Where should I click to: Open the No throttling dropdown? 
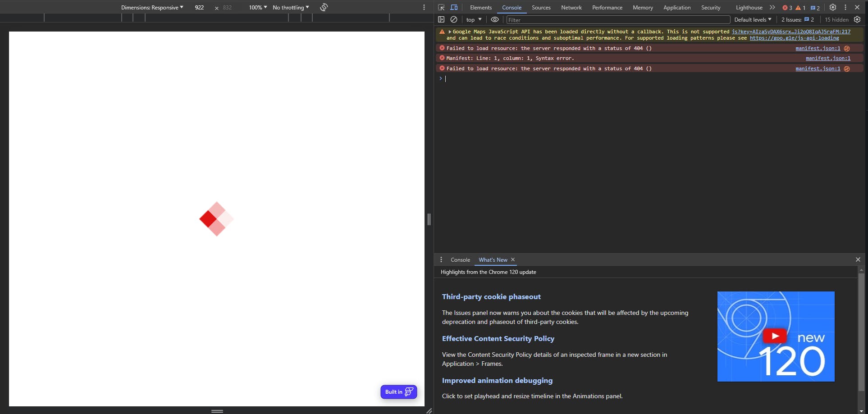click(x=291, y=7)
